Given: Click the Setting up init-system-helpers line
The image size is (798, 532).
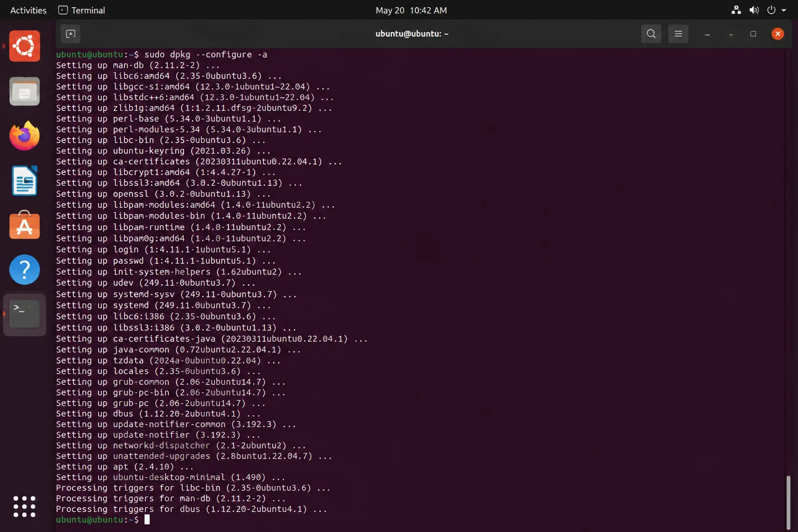Looking at the screenshot, I should [179, 272].
